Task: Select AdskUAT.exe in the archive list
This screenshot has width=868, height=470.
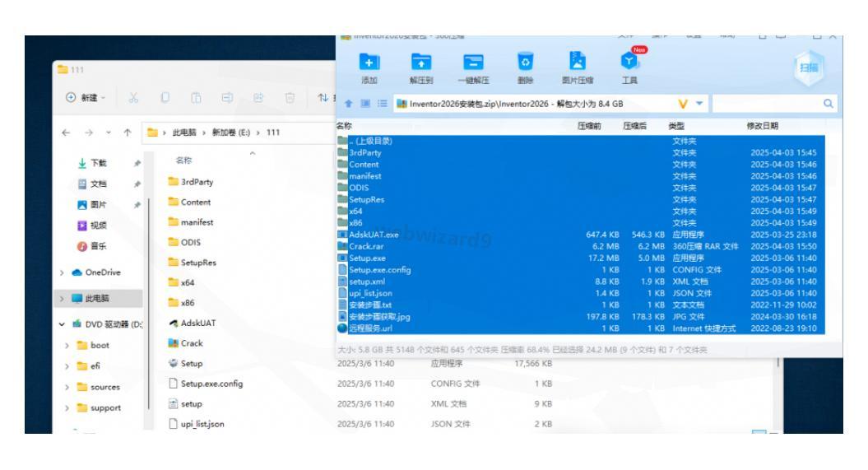Action: (581, 235)
